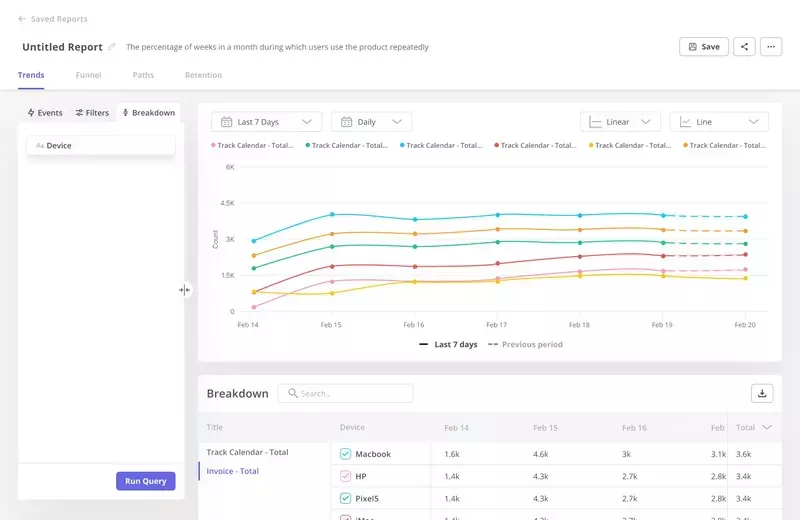This screenshot has width=800, height=520.
Task: Click the pencil icon to rename report
Action: coord(112,47)
